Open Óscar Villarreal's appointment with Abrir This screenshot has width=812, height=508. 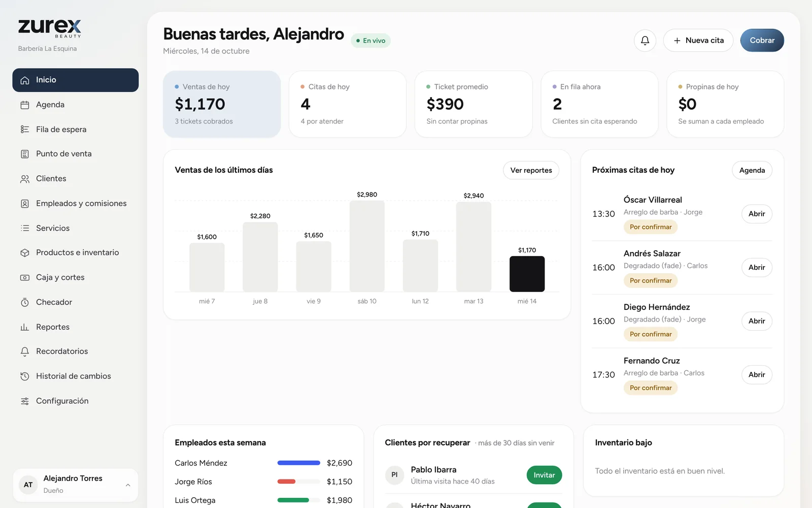757,214
